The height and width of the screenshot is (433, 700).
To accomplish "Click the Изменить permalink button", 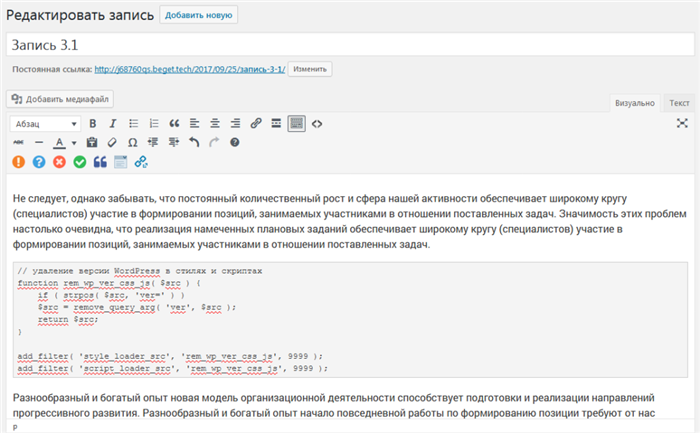I will point(310,69).
